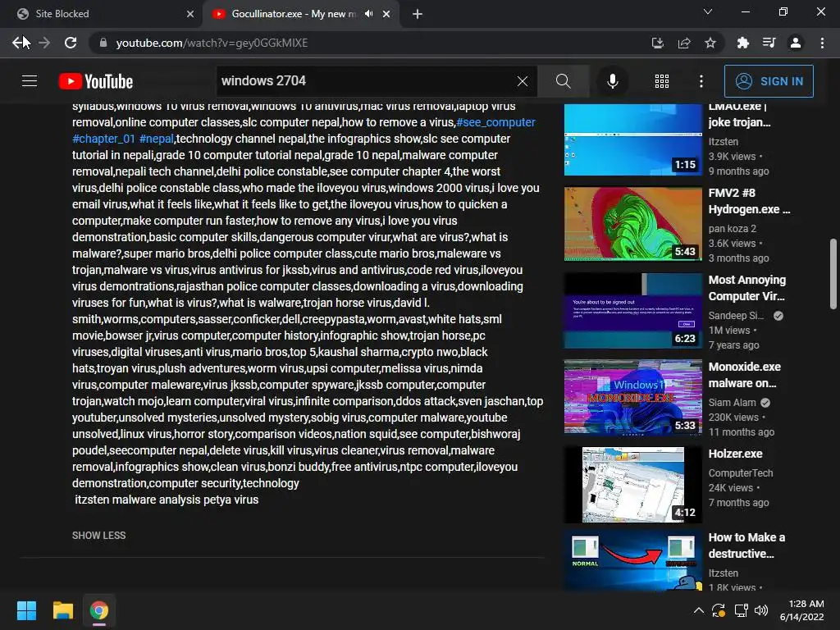The image size is (840, 630).
Task: Click the install app icon in address bar
Action: coord(657,43)
